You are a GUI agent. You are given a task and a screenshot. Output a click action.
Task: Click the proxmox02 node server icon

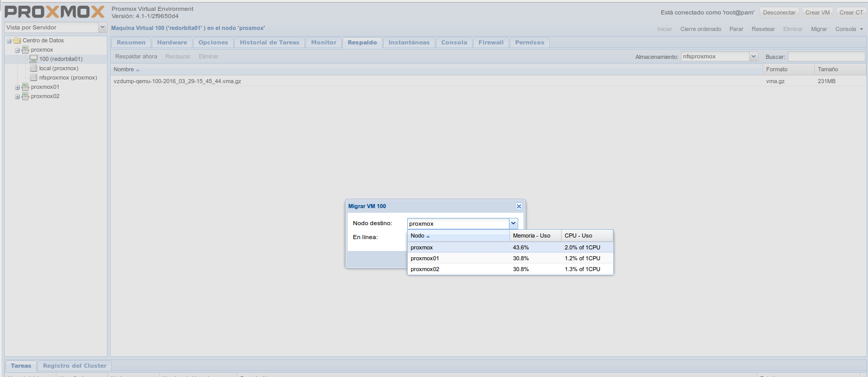click(25, 97)
